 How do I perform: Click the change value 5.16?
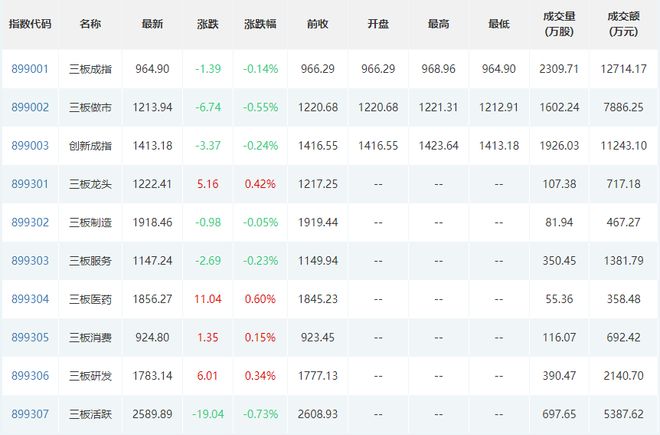208,184
